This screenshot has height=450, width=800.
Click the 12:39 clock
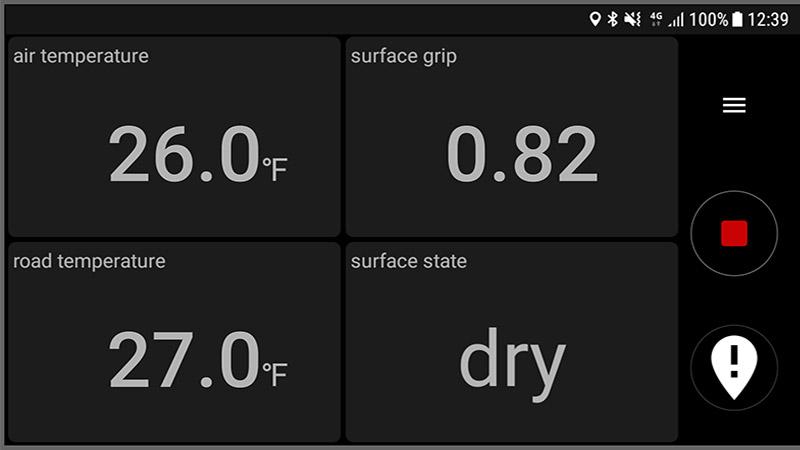(x=768, y=19)
